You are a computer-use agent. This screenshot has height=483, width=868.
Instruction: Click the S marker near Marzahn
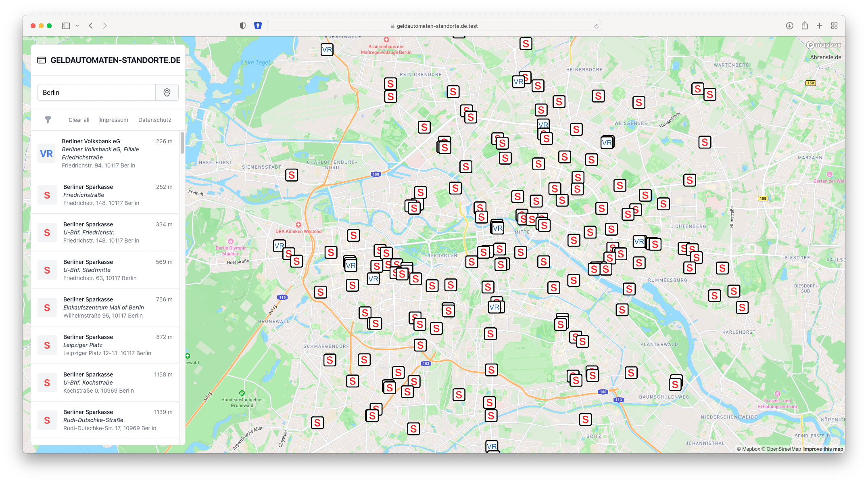click(x=705, y=142)
